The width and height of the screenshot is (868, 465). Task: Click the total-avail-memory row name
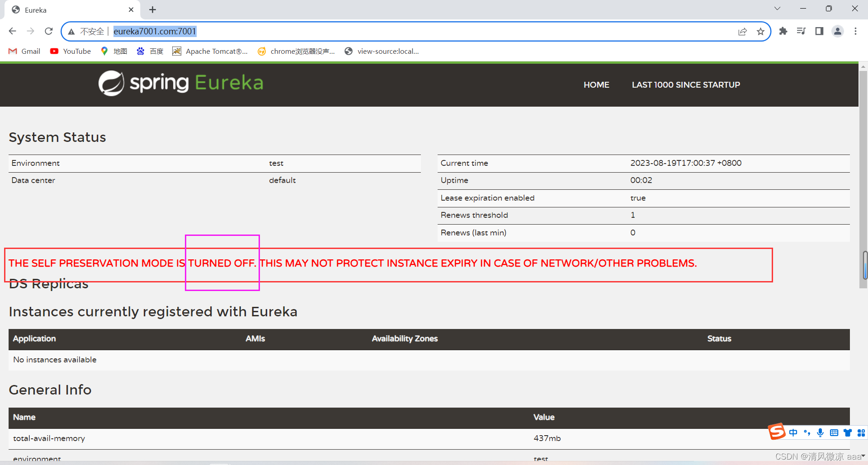[49, 439]
